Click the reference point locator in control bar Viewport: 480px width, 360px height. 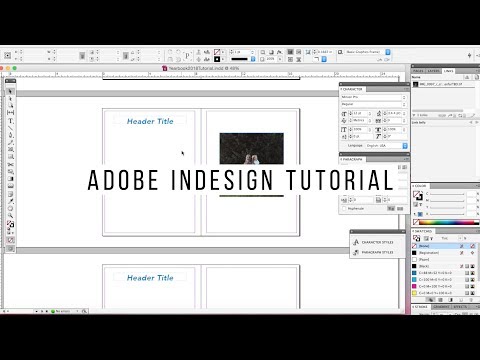point(7,55)
